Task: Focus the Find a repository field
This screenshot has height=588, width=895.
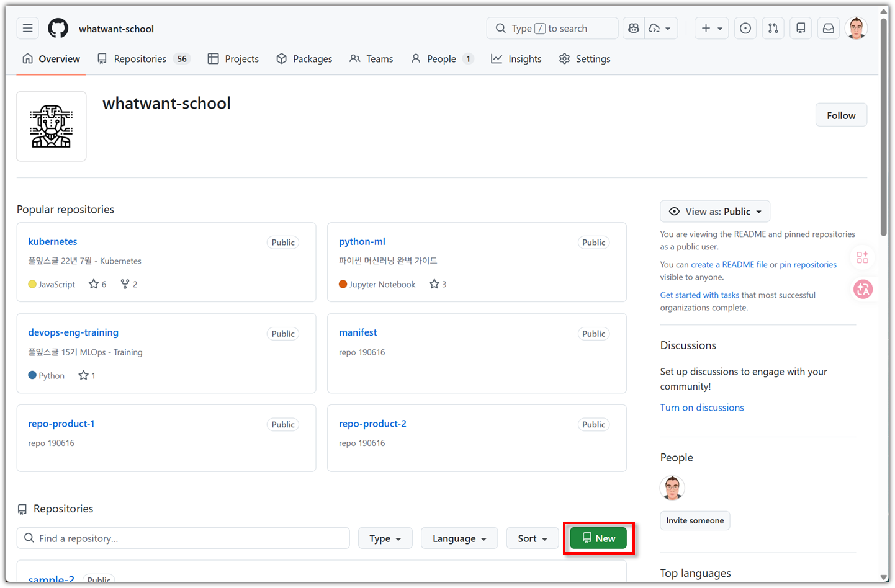Action: coord(183,538)
